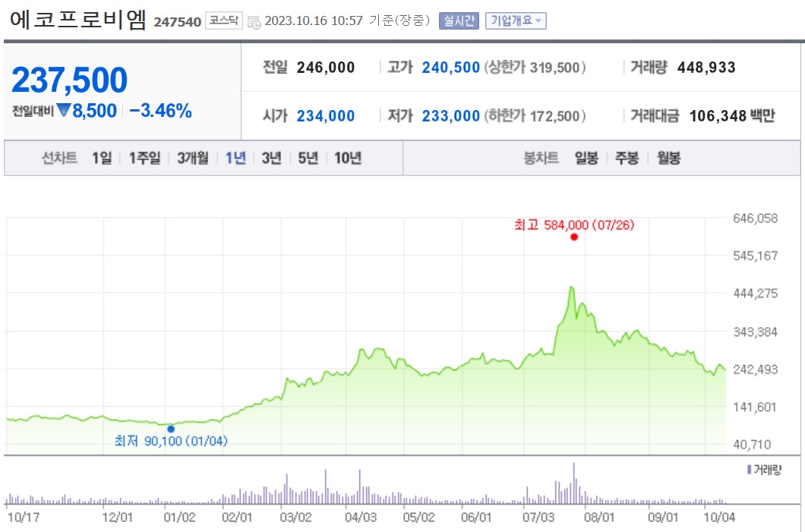Click the x-axis date 10/04
This screenshot has height=532, width=805.
[x=719, y=517]
